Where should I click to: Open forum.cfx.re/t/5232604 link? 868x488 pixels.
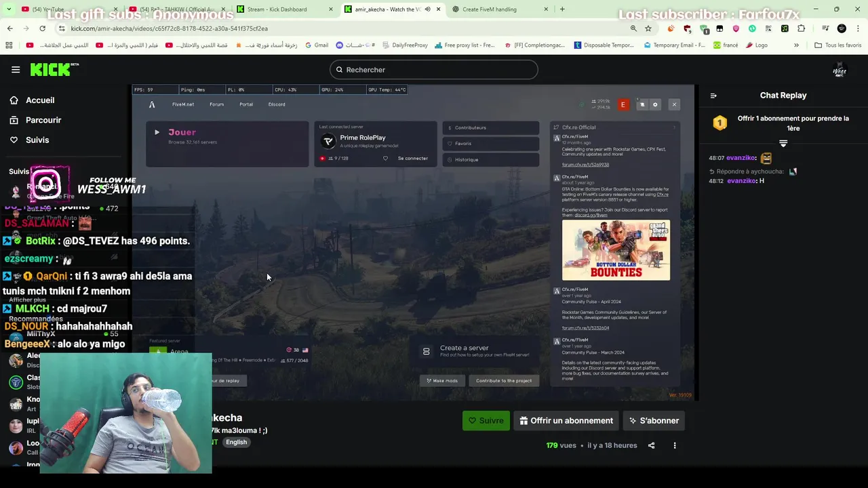585,328
